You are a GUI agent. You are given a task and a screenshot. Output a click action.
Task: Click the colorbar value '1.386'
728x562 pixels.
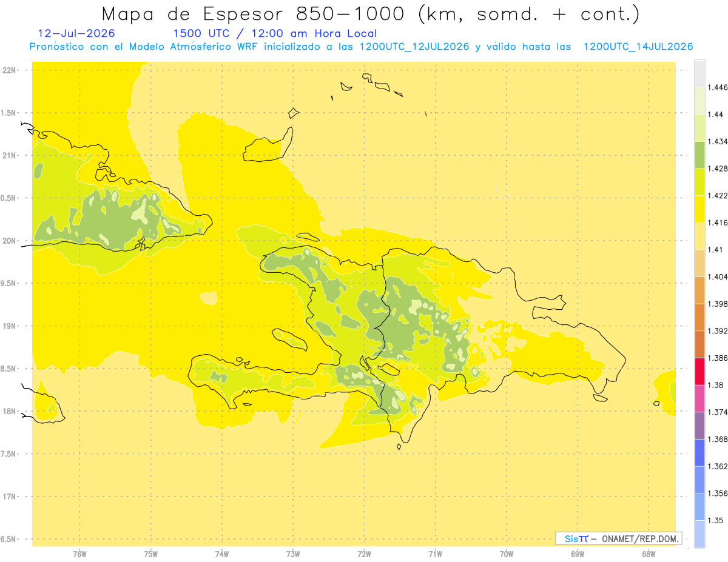(718, 358)
